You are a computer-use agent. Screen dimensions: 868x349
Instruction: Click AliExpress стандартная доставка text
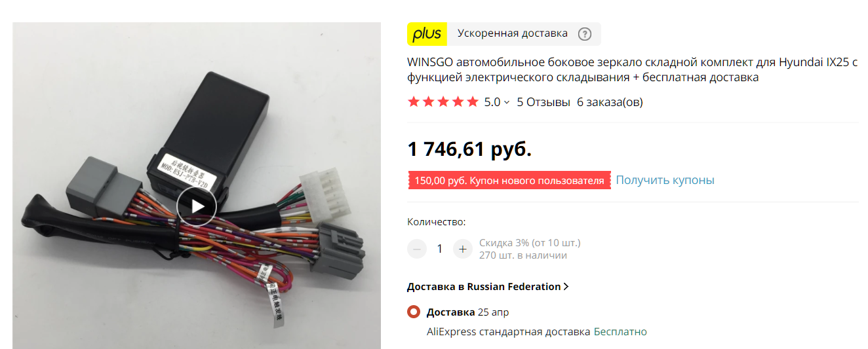509,332
